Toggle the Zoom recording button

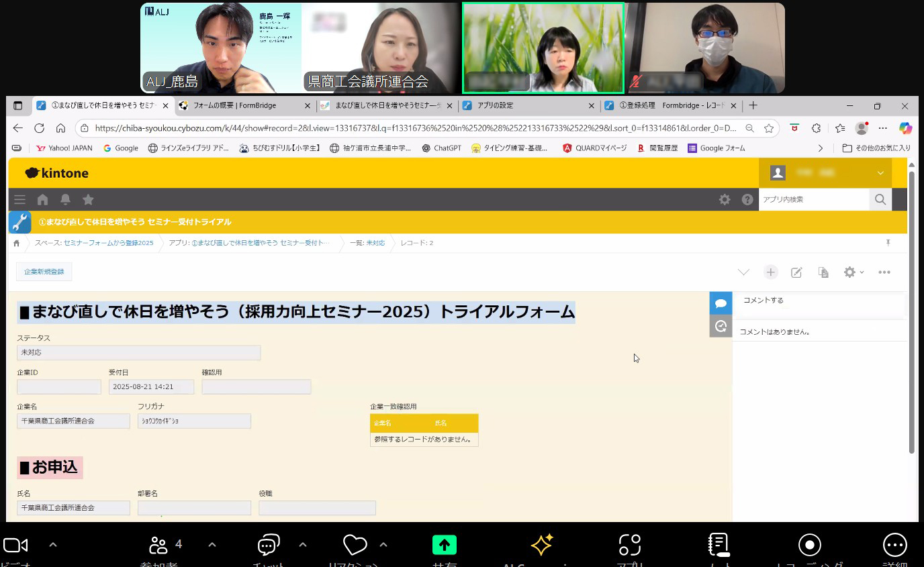tap(809, 545)
